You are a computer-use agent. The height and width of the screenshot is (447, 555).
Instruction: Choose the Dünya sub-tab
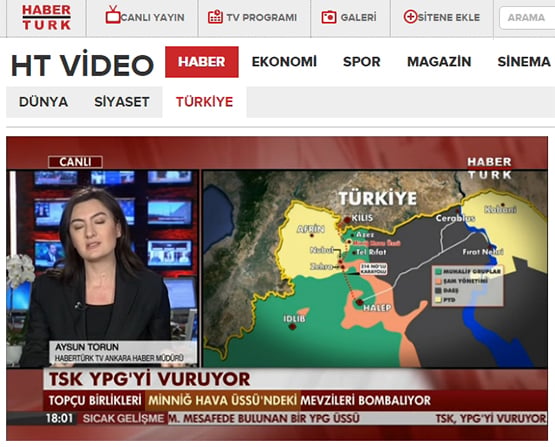click(44, 102)
